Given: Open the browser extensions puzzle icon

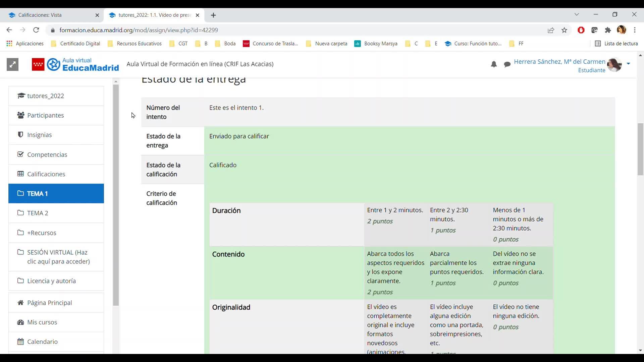Looking at the screenshot, I should tap(608, 30).
